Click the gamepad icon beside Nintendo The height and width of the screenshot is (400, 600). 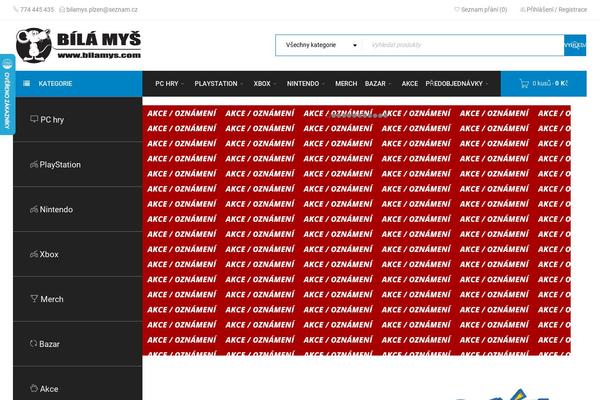pos(34,209)
